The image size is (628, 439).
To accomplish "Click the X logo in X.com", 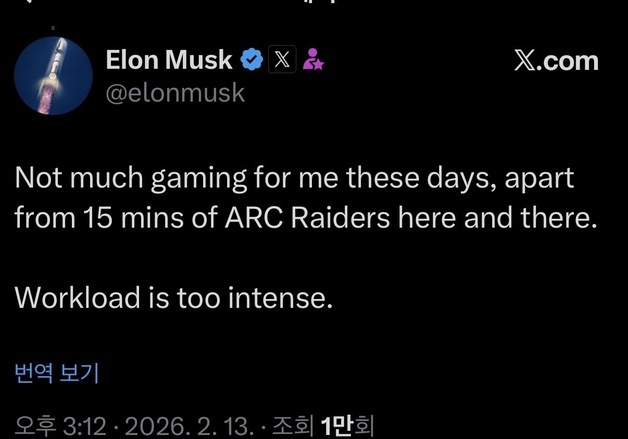I will (x=527, y=60).
